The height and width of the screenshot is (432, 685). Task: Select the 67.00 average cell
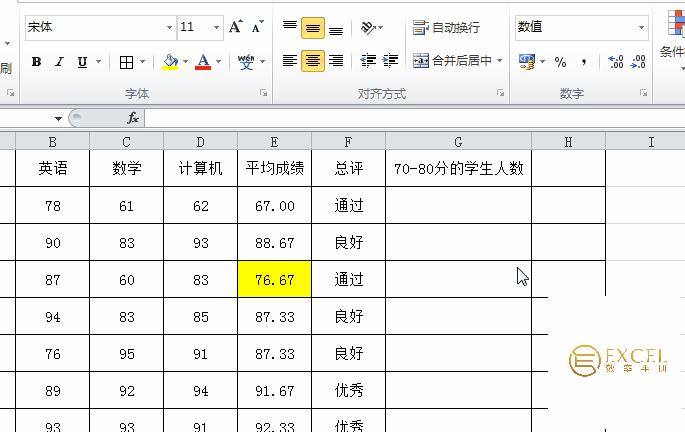274,205
